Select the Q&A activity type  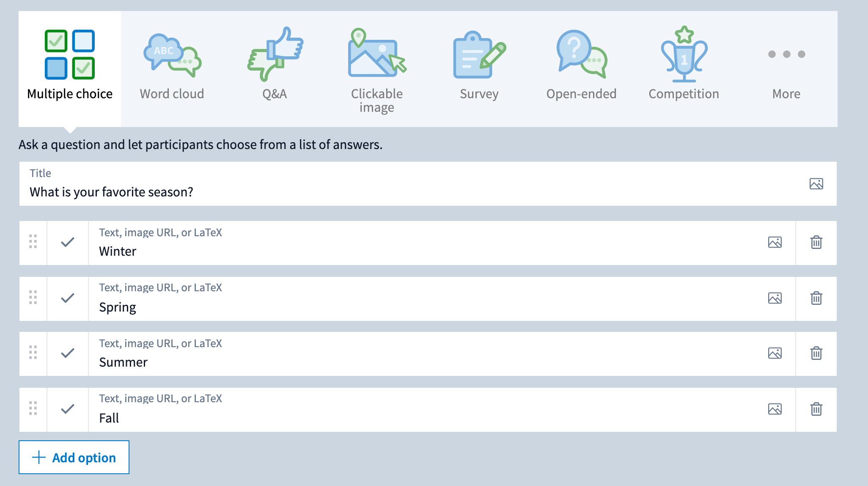[275, 68]
